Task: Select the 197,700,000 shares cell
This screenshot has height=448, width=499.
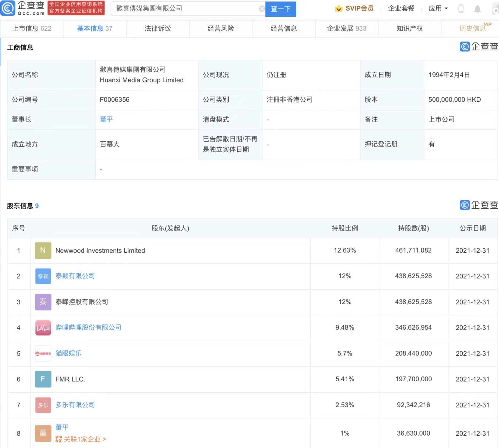Action: click(x=413, y=379)
